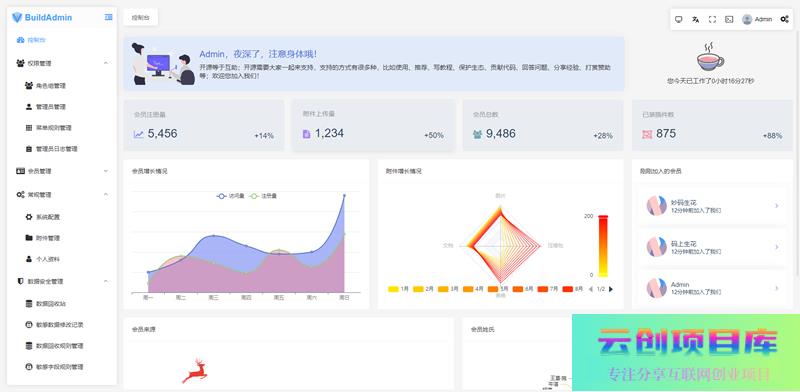Image resolution: width=800 pixels, height=392 pixels.
Task: Click the 附件上传量 file icon beside 1,234
Action: point(306,134)
